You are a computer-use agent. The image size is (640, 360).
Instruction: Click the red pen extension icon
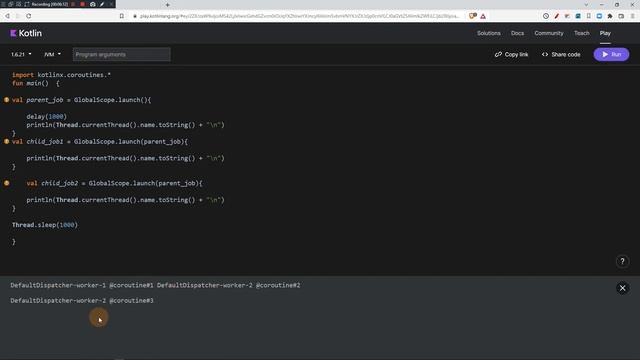556,16
